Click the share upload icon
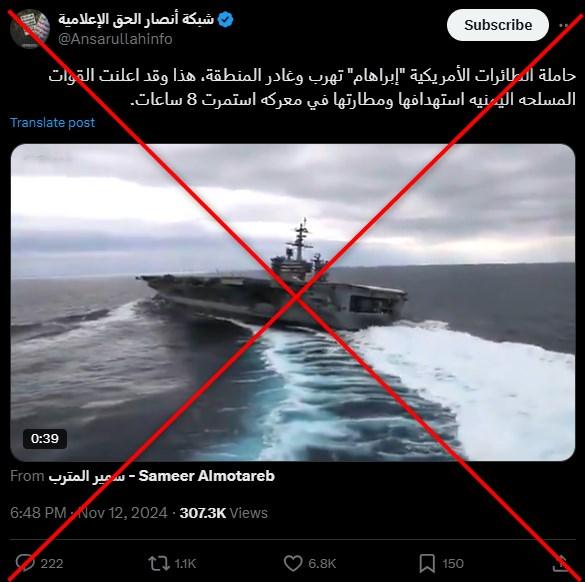Image resolution: width=585 pixels, height=582 pixels. click(560, 563)
